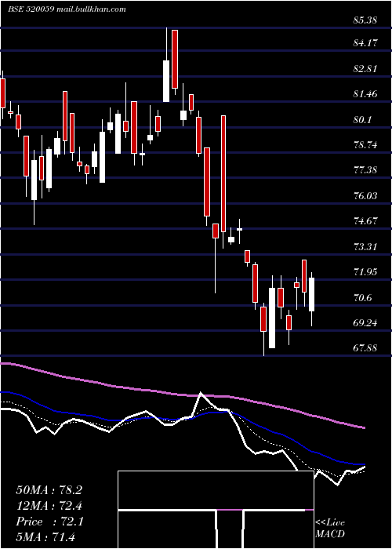Image resolution: width=392 pixels, height=549 pixels.
Task: Click the 71.95 price axis label
Action: tap(365, 271)
